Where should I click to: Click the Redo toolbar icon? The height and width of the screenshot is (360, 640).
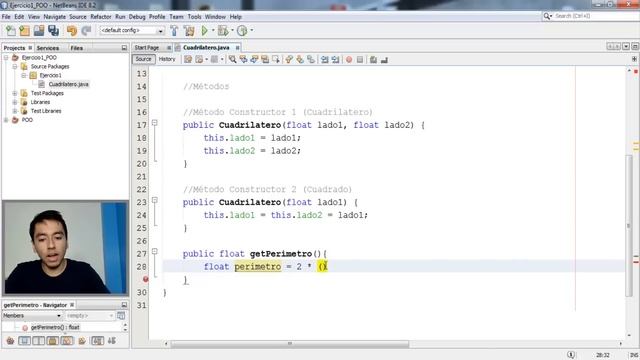point(86,31)
